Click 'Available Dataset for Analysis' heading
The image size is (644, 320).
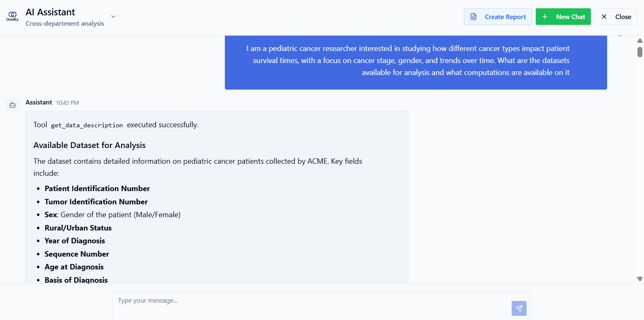point(90,145)
